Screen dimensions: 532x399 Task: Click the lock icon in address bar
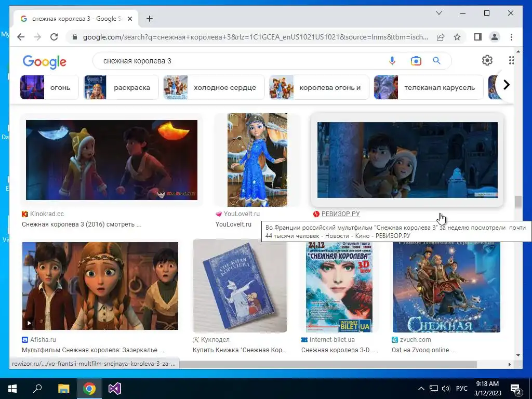pos(75,37)
